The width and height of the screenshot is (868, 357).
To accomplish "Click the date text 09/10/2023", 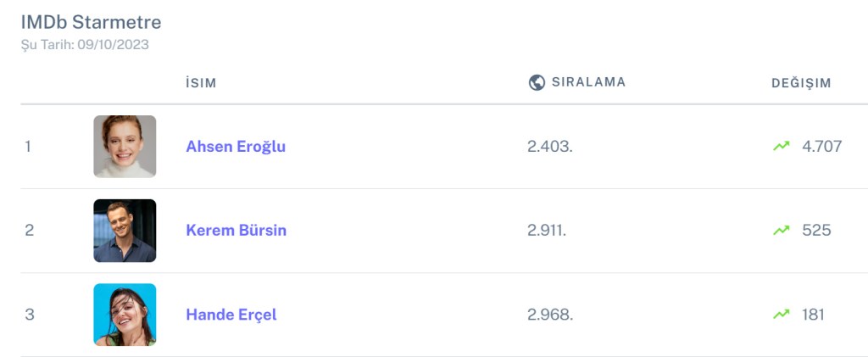I will pos(113,44).
